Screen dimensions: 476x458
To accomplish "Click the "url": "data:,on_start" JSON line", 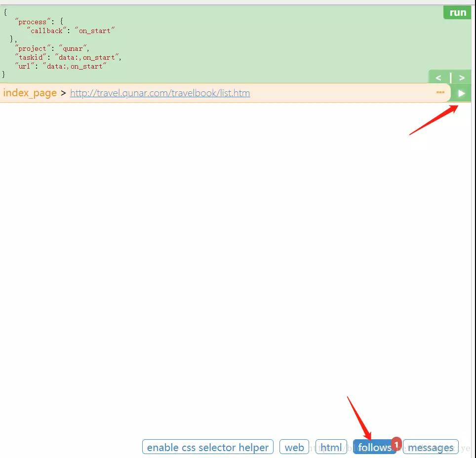I will coord(61,66).
